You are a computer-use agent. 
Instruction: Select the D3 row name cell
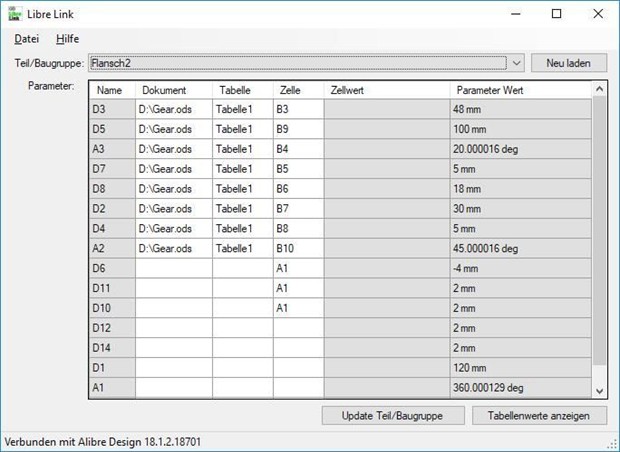112,109
